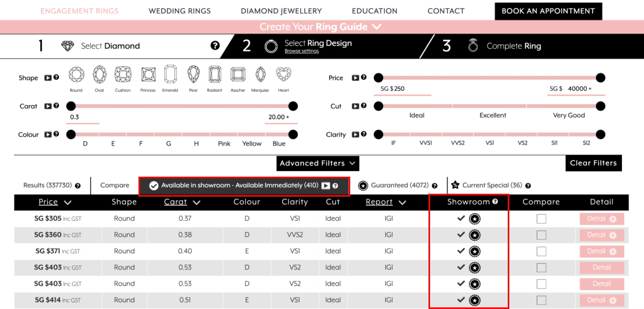Select the Round diamond shape icon
644x309 pixels.
point(76,75)
